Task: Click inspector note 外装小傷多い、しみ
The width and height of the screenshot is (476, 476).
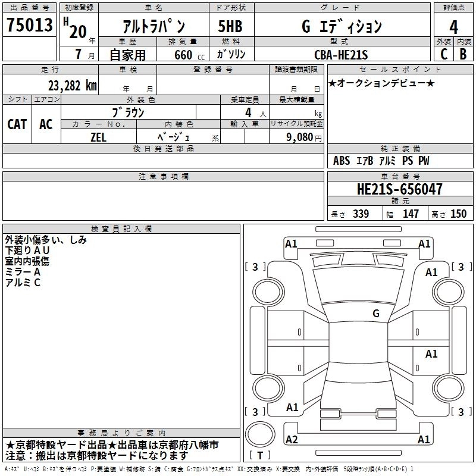Action: [46, 240]
